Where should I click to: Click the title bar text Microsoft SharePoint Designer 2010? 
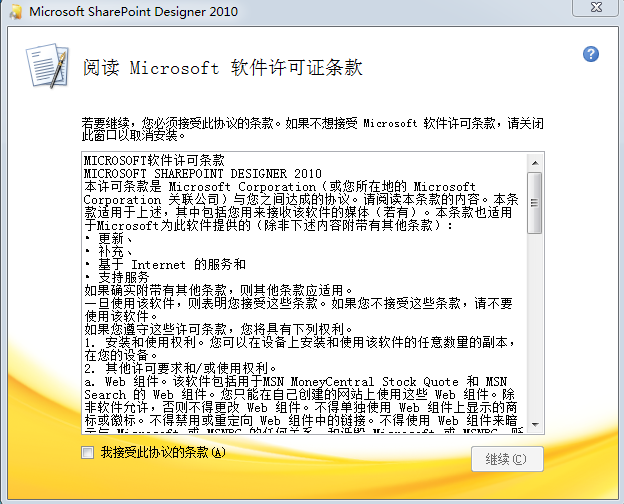coord(134,11)
